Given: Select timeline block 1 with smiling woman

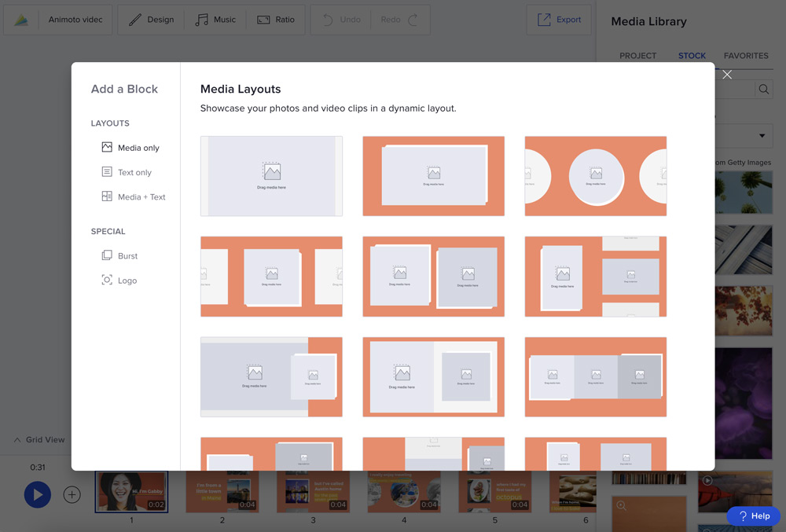Looking at the screenshot, I should tap(131, 492).
